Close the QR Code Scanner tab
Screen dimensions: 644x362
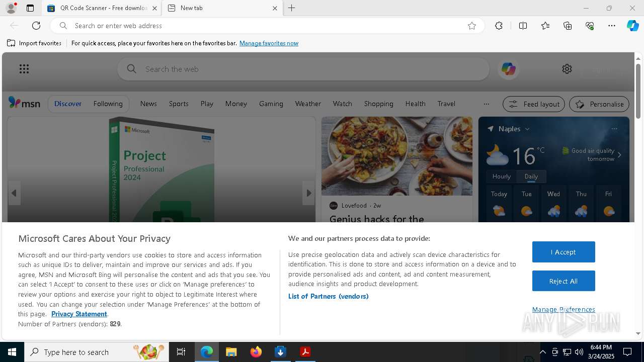[154, 8]
